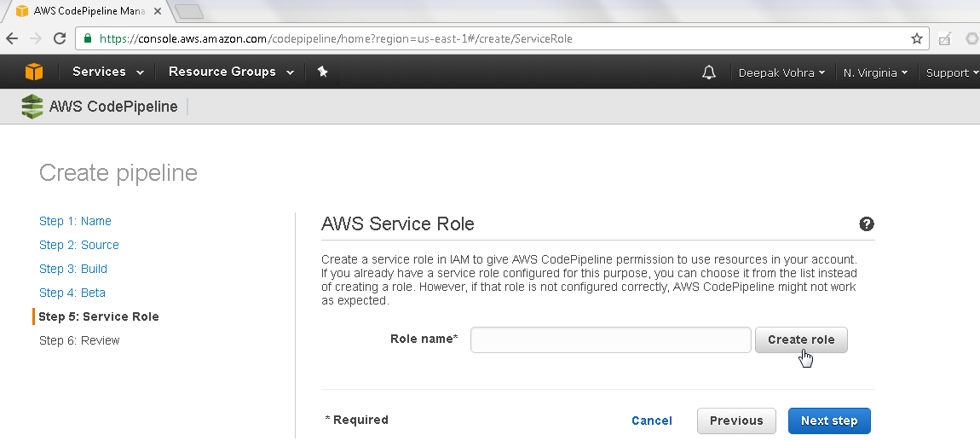Click the Cancel link
Image resolution: width=980 pixels, height=441 pixels.
652,421
